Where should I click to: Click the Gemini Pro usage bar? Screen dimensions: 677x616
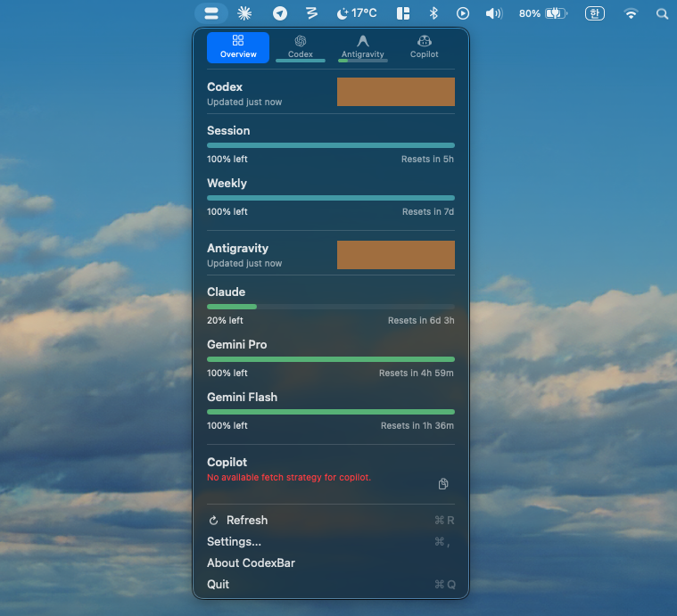coord(331,359)
